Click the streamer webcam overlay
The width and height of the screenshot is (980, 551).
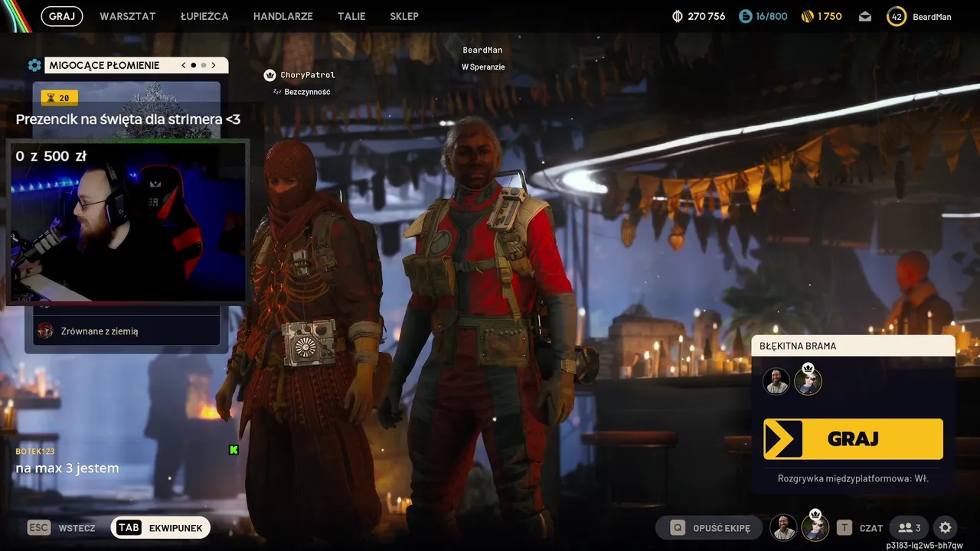(x=128, y=221)
